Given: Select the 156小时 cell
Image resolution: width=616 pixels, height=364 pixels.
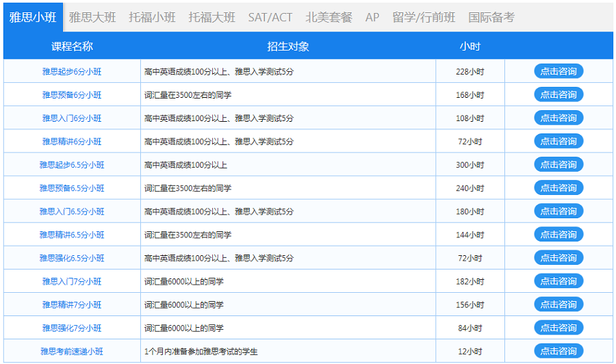Looking at the screenshot, I should [470, 304].
